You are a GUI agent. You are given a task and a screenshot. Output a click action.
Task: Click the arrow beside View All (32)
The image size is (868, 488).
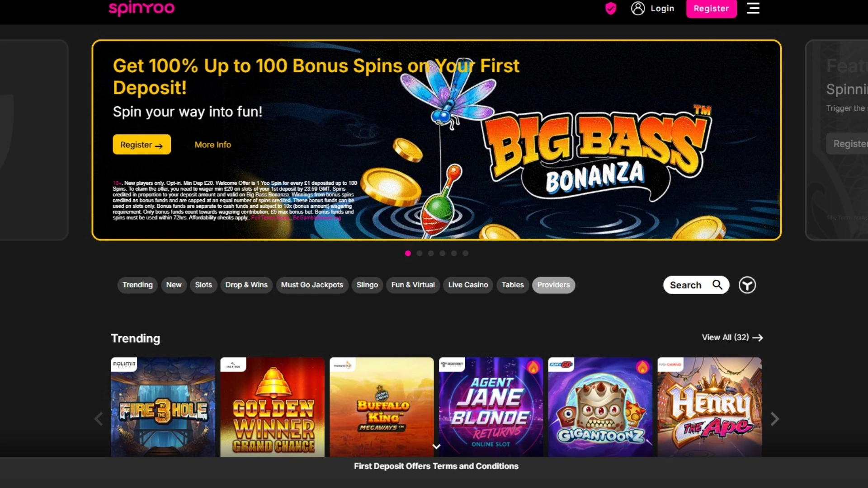(758, 338)
